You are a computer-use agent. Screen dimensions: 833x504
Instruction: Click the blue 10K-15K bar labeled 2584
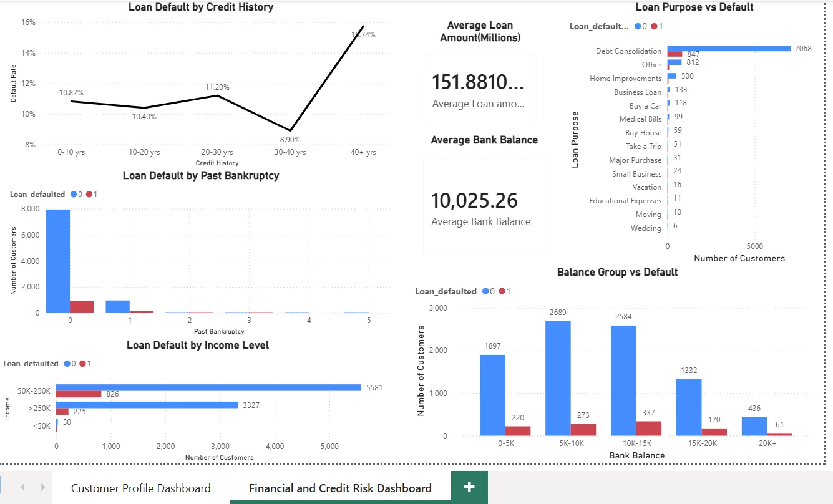(623, 380)
